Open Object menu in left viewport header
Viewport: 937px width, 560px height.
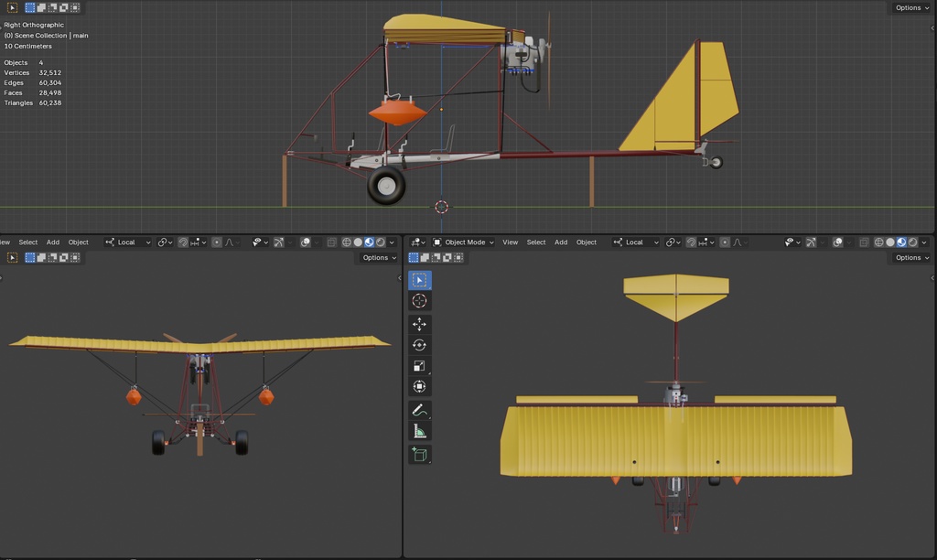(x=79, y=242)
